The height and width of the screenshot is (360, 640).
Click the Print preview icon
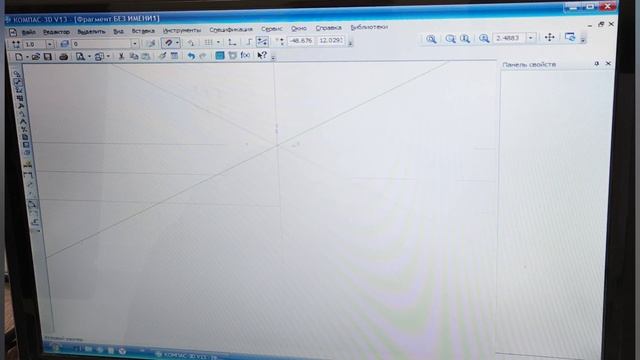pyautogui.click(x=80, y=57)
